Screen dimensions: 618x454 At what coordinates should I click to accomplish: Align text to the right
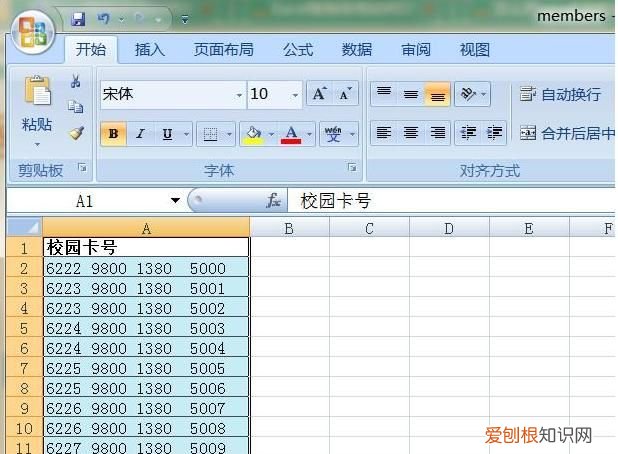(x=437, y=133)
